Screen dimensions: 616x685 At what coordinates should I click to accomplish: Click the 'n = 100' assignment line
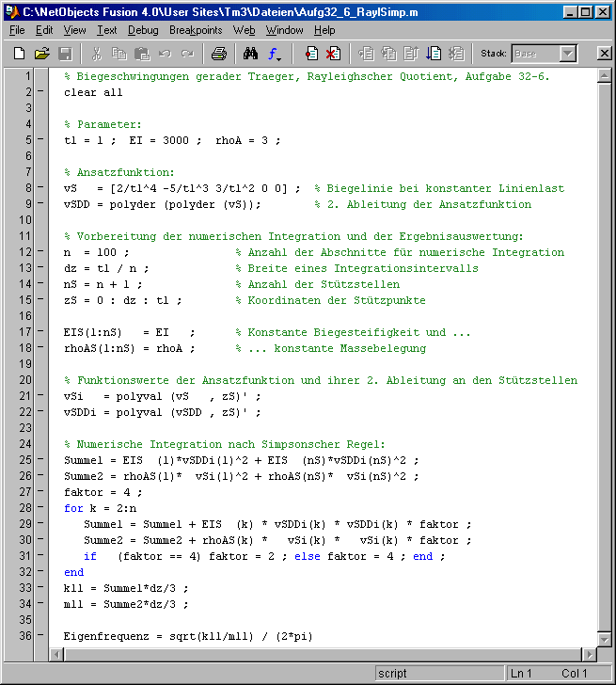pos(97,252)
